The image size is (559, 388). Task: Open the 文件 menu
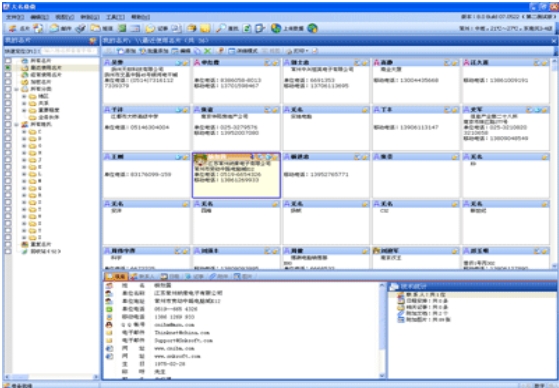(x=15, y=17)
